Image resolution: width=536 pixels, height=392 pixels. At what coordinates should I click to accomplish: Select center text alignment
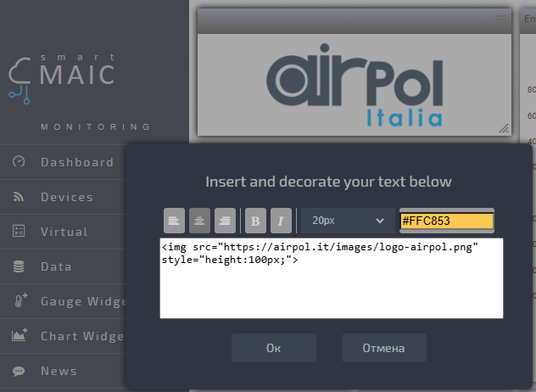pyautogui.click(x=199, y=221)
